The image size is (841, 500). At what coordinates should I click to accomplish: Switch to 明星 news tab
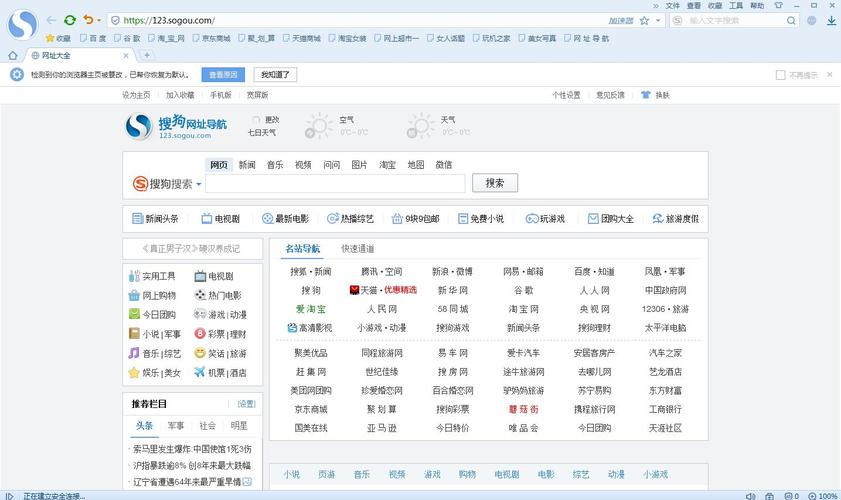coord(239,425)
